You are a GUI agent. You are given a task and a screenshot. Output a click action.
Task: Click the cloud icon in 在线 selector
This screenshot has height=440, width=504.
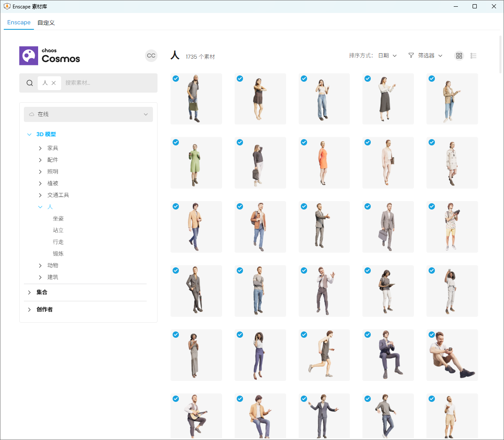[x=32, y=114]
